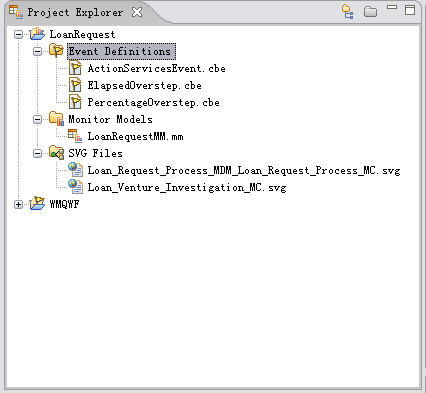
Task: Click the ActionServicesEvent.cbe file icon
Action: pyautogui.click(x=75, y=68)
